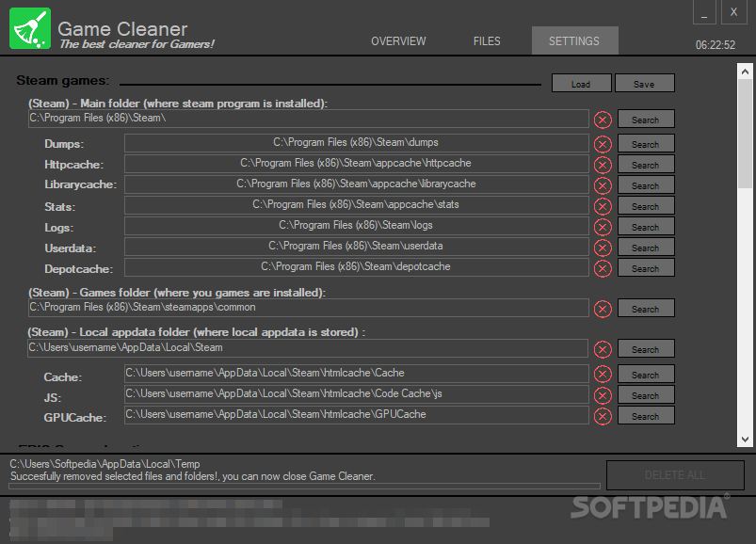Save the current settings
The image size is (756, 544).
point(645,84)
